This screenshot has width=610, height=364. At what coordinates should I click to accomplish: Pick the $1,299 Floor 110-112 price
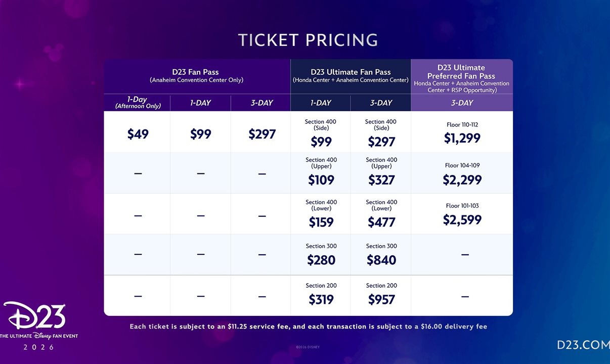click(462, 138)
